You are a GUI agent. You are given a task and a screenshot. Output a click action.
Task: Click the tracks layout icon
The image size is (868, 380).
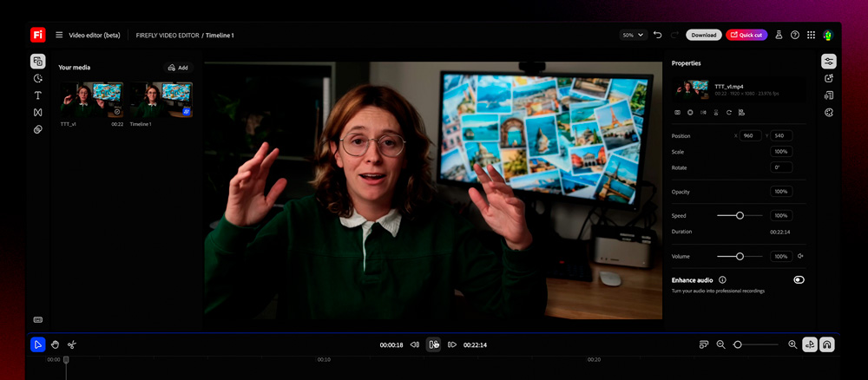click(704, 344)
